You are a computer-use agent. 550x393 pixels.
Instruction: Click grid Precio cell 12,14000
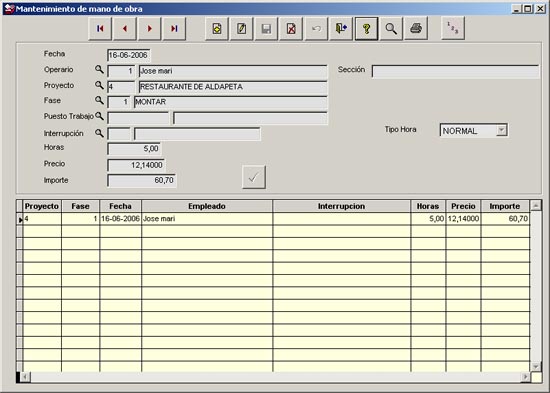[x=463, y=219]
